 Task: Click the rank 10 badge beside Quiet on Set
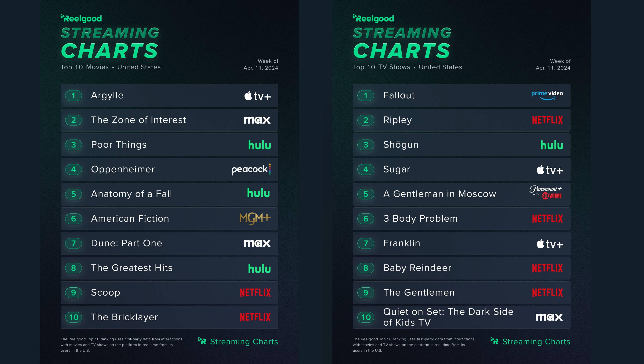pos(366,318)
